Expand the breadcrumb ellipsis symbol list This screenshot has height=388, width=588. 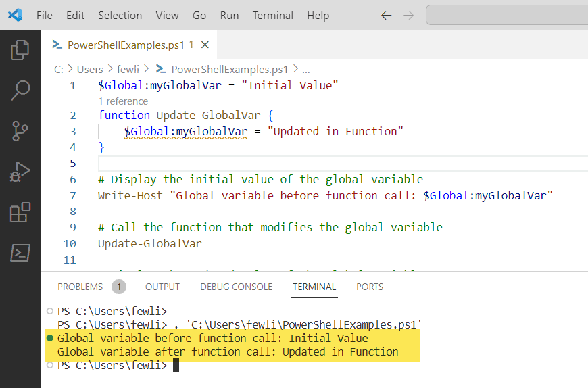tap(306, 70)
